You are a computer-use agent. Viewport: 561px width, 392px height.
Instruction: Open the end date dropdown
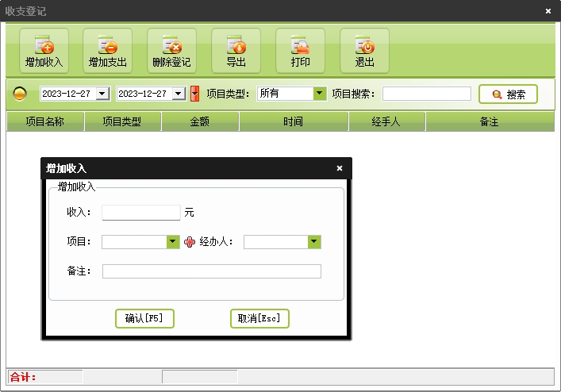pos(179,94)
